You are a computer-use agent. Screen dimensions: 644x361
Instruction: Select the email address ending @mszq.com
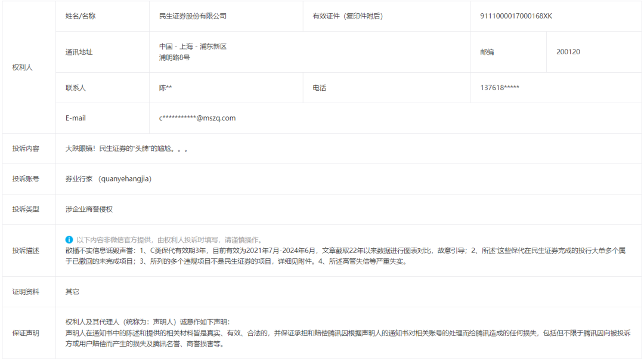(x=197, y=118)
